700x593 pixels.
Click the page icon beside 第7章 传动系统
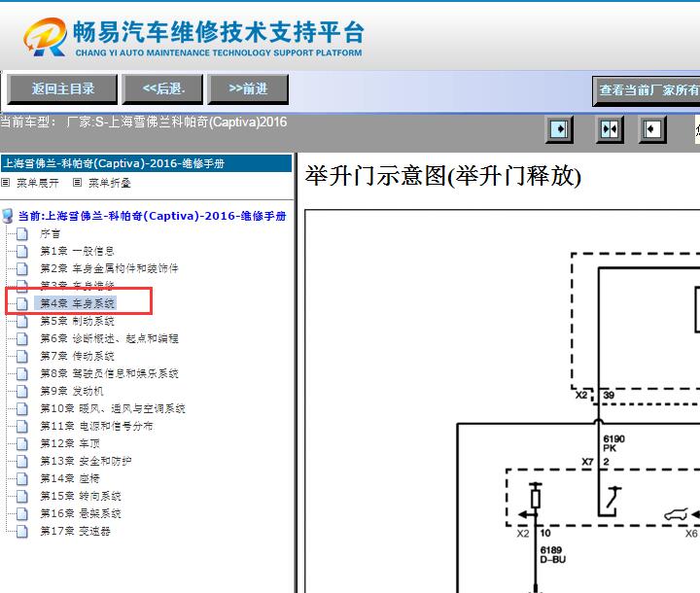21,357
